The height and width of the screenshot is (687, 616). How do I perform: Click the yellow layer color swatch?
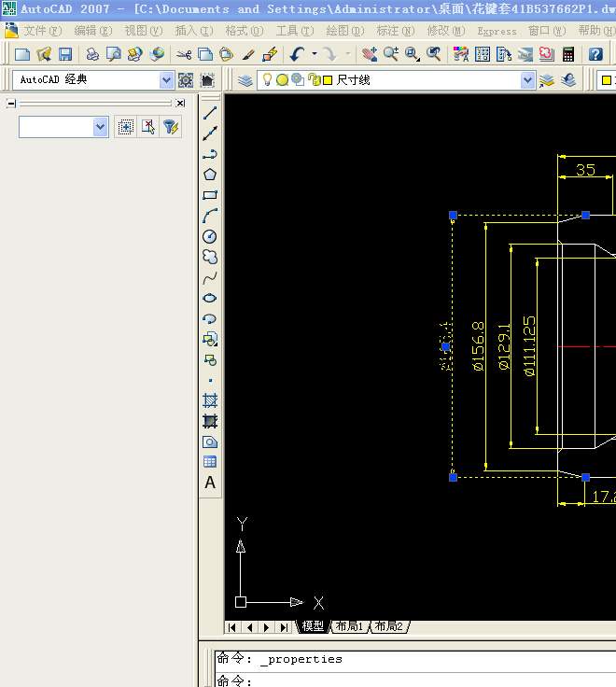point(328,80)
